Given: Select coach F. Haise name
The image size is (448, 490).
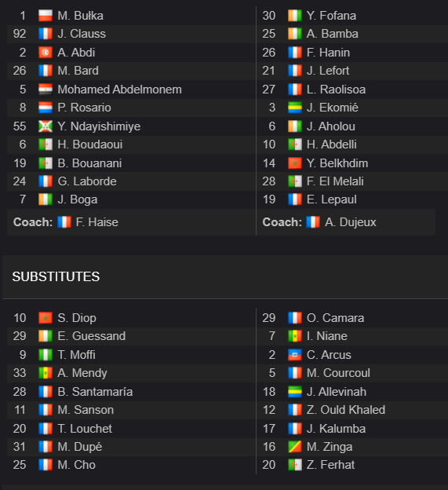Looking at the screenshot, I should point(97,222).
